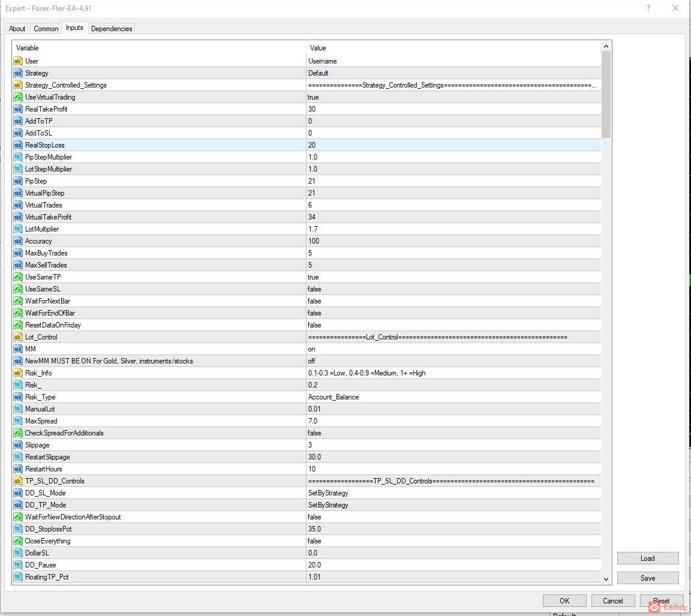Click the icon beside MaxSellTrades

click(17, 265)
